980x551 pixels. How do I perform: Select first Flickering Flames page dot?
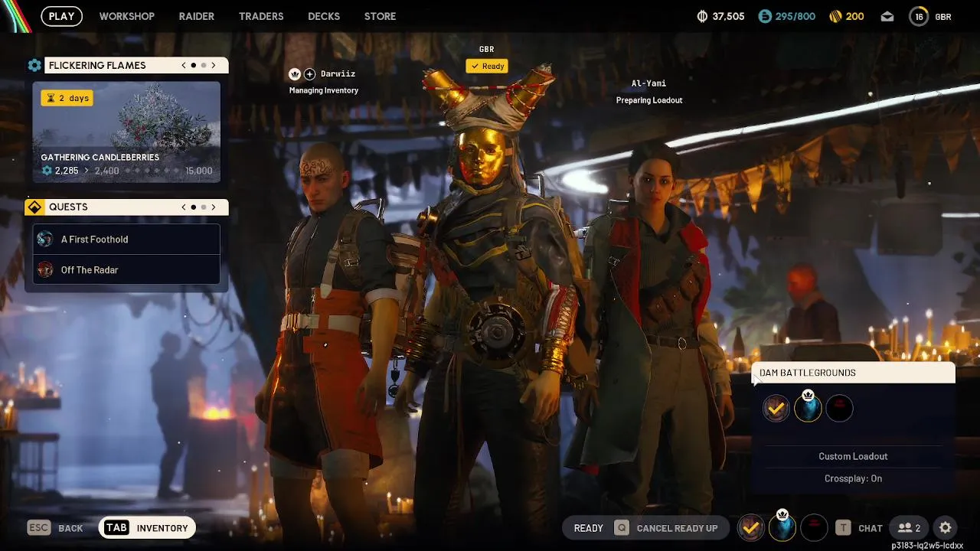point(194,65)
